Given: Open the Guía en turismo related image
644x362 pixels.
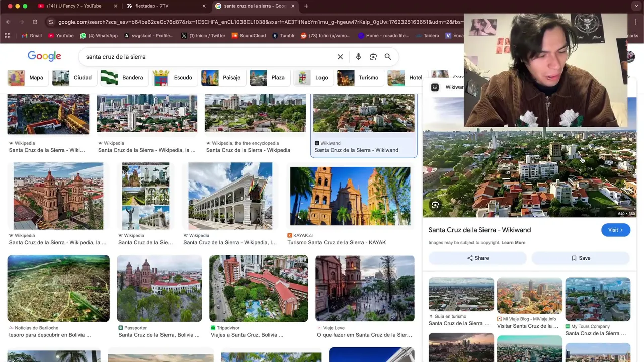Looking at the screenshot, I should tap(461, 294).
